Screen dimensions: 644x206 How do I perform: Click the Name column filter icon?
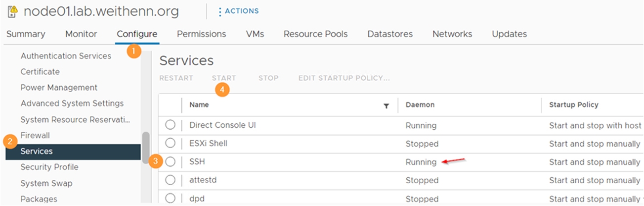pos(386,105)
